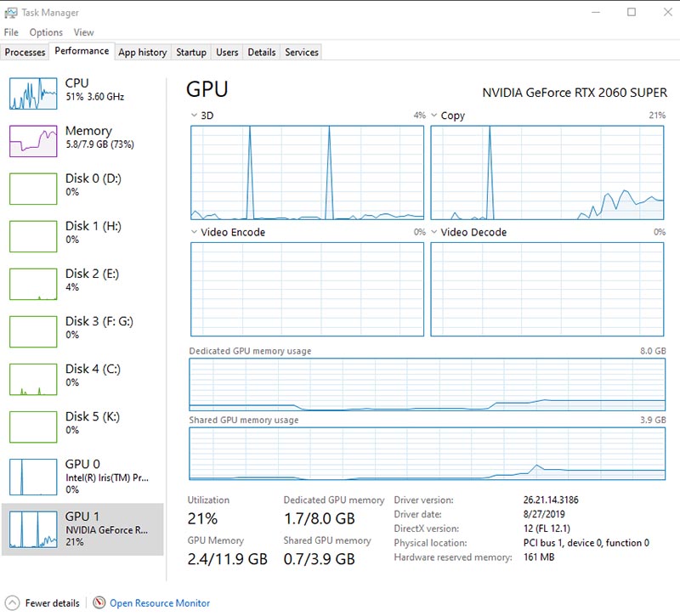680x616 pixels.
Task: Select the Disk 0 (D:) mini graph
Action: [33, 189]
